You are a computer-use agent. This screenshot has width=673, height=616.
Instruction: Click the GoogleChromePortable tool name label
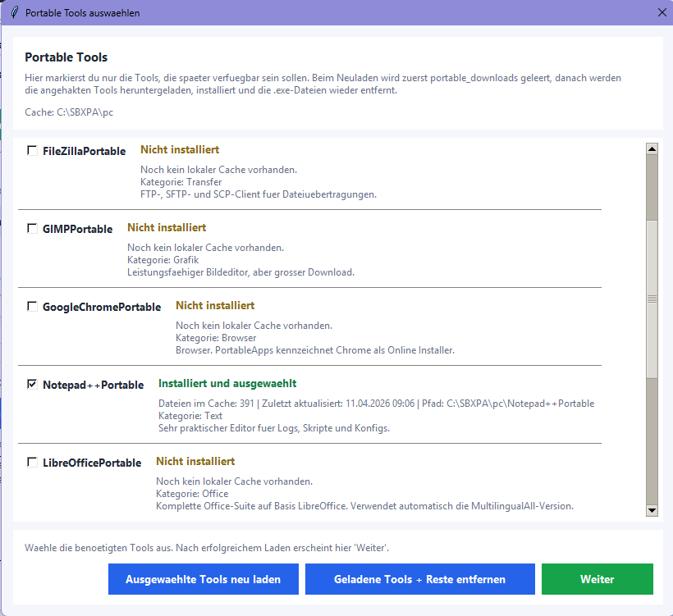click(x=102, y=307)
